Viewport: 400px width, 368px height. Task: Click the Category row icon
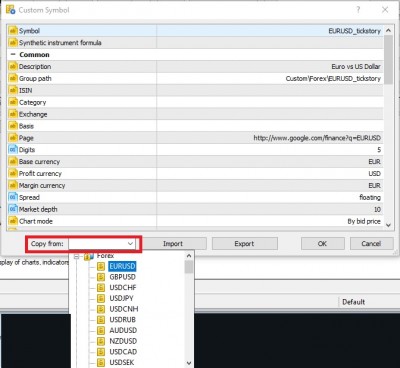(x=13, y=102)
